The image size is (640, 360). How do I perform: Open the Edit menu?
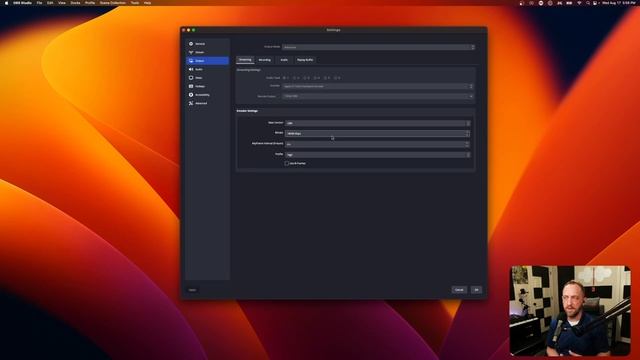pyautogui.click(x=50, y=3)
